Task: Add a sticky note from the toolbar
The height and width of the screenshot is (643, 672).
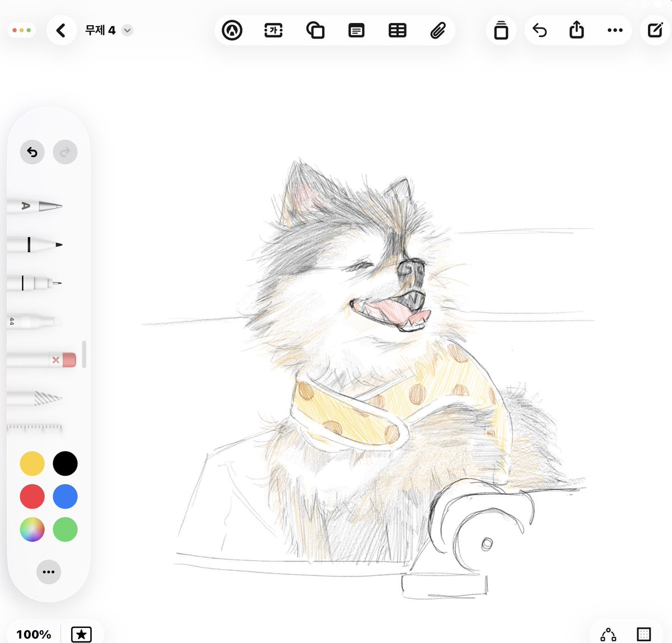Action: pyautogui.click(x=356, y=30)
